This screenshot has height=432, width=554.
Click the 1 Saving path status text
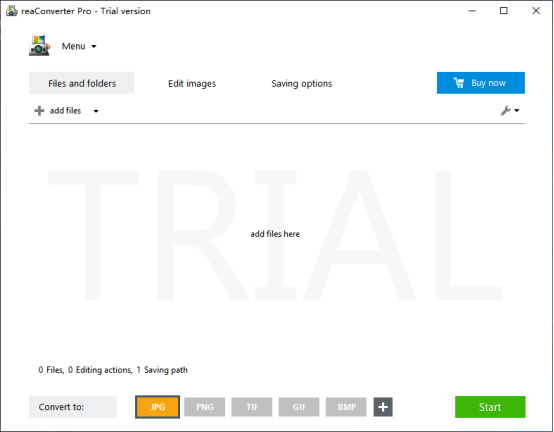162,370
